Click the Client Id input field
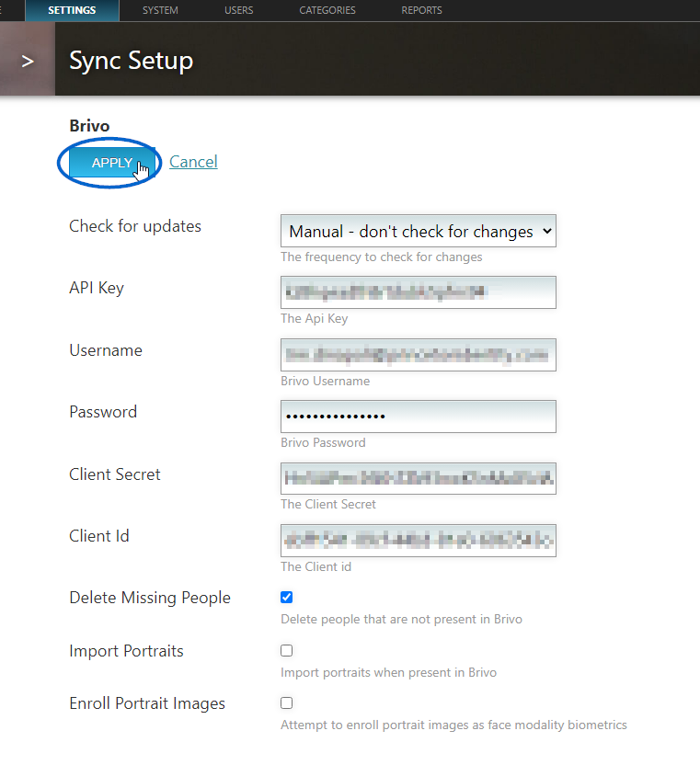The width and height of the screenshot is (700, 765). pyautogui.click(x=419, y=540)
